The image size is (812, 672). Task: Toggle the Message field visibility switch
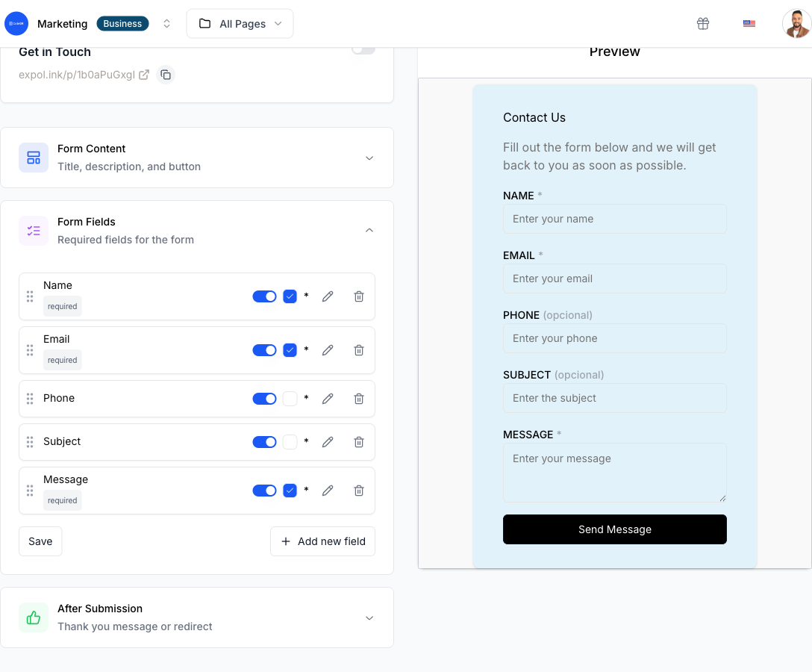[x=265, y=491]
